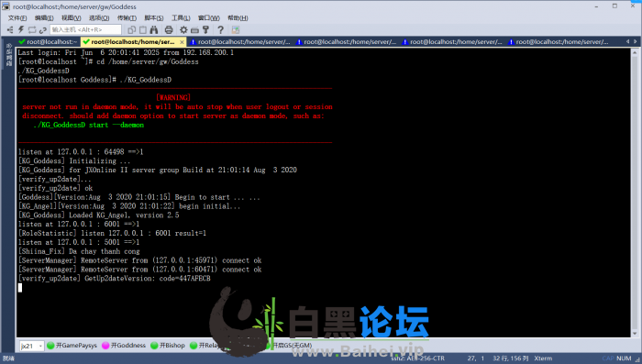This screenshot has height=364, width=642.
Task: Open the 文件(F) menu
Action: tap(17, 18)
